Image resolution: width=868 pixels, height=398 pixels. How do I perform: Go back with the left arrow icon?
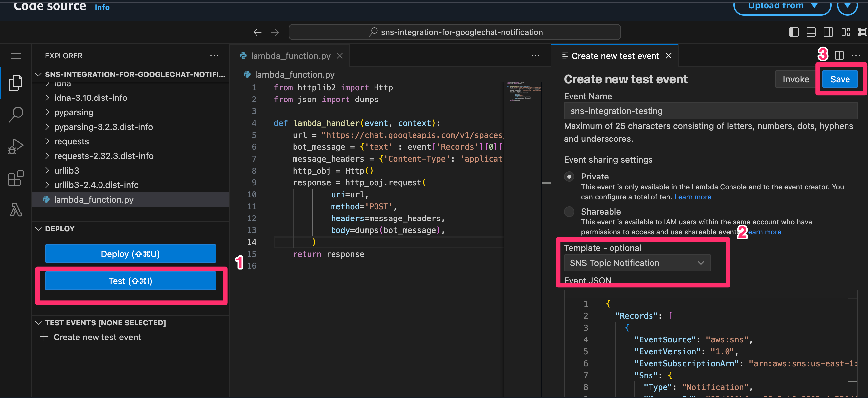click(x=257, y=32)
